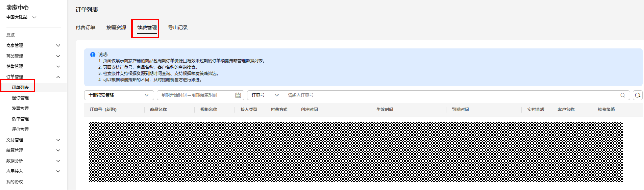Image resolution: width=644 pixels, height=190 pixels.
Task: Open 退订管理 in the sidebar
Action: (x=20, y=98)
